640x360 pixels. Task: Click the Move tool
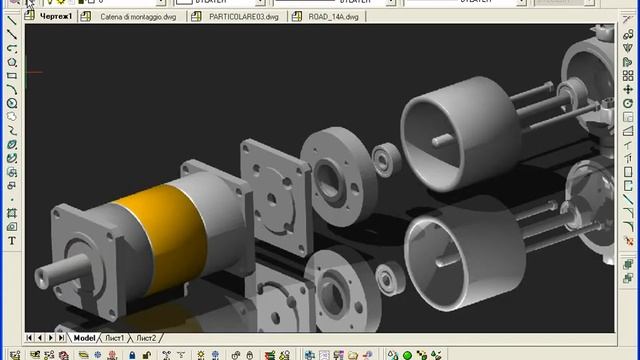pyautogui.click(x=628, y=90)
